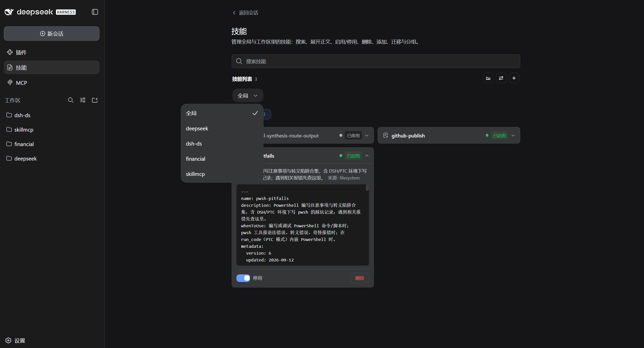
Task: Open the 技能 page in sidebar
Action: click(x=52, y=68)
